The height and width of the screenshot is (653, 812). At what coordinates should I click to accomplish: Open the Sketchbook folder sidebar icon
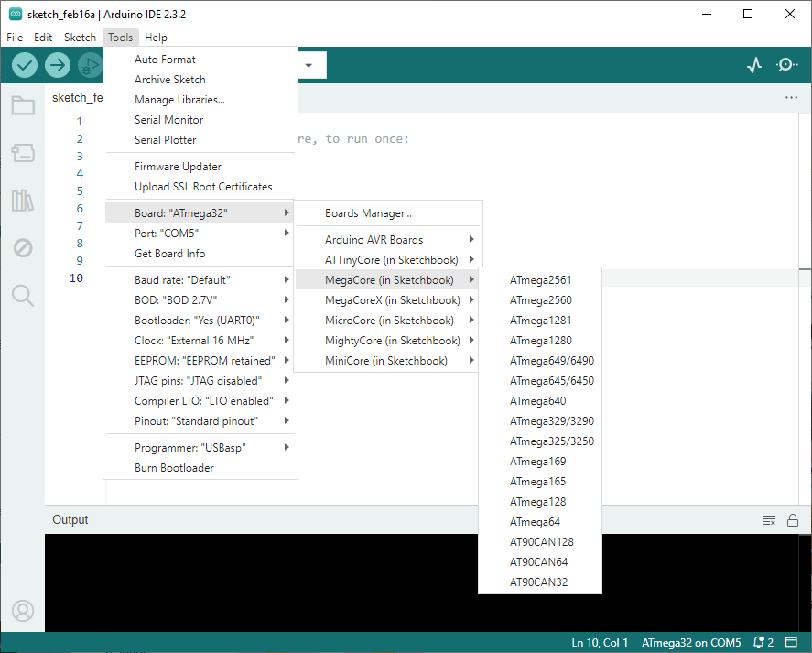tap(23, 105)
